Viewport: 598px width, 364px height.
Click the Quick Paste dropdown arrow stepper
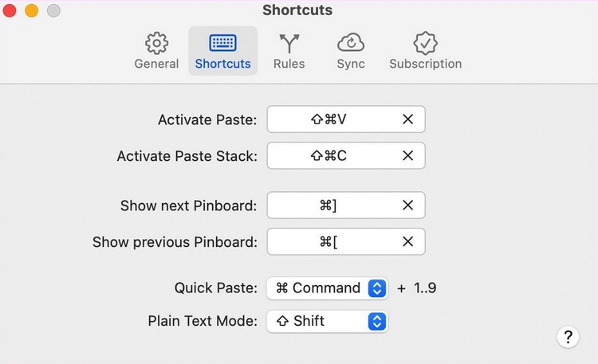[x=377, y=288]
